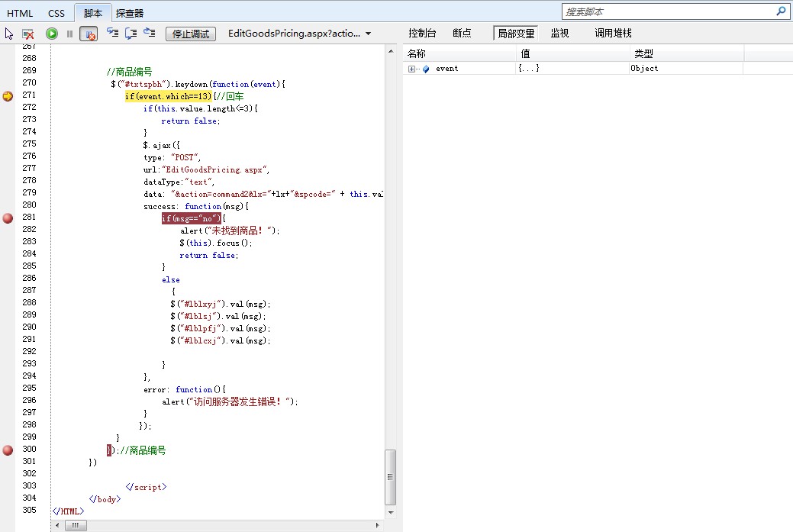Remove the breakpoint on line 300
The image size is (793, 532).
[x=8, y=450]
